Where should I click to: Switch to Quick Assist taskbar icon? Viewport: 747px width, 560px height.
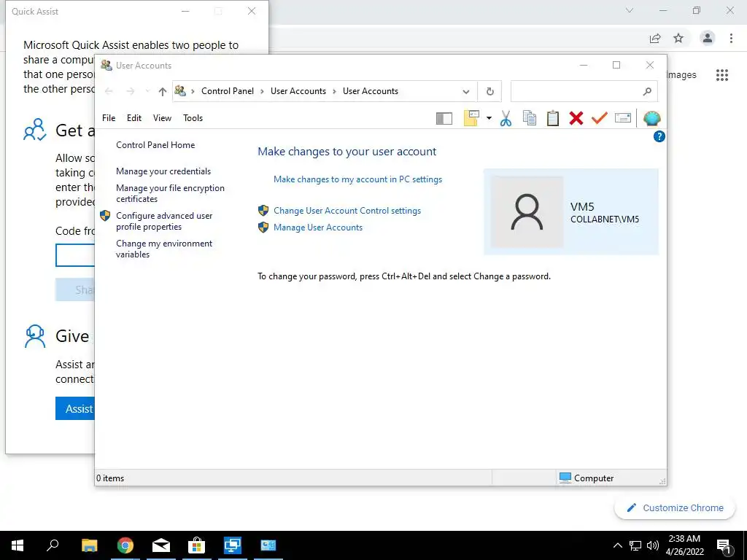[232, 545]
